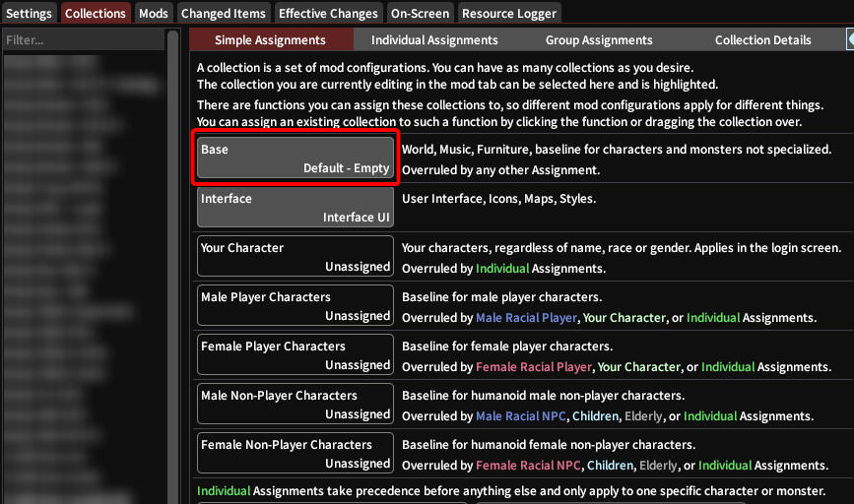Click the Interface assignment button

296,207
